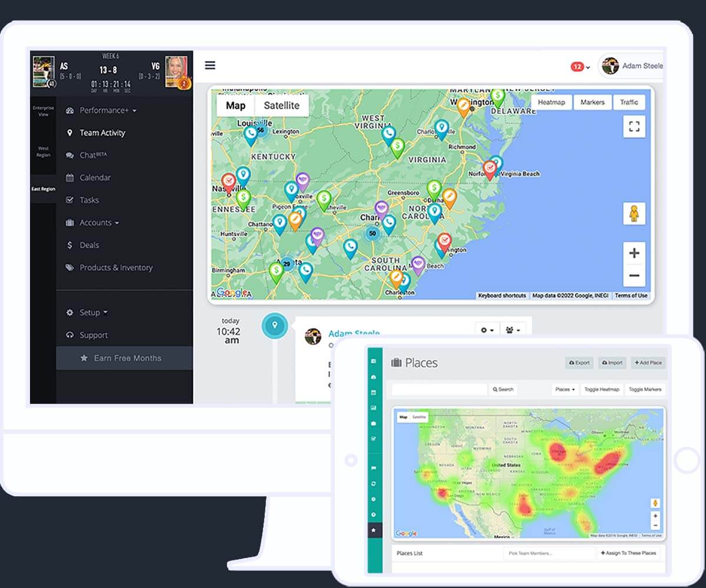Viewport: 706px width, 588px height.
Task: Open Deals in the sidebar
Action: pyautogui.click(x=82, y=245)
